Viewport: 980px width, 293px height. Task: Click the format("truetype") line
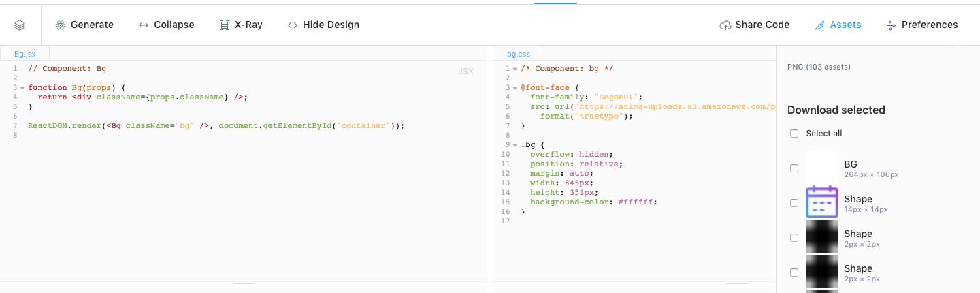[587, 117]
